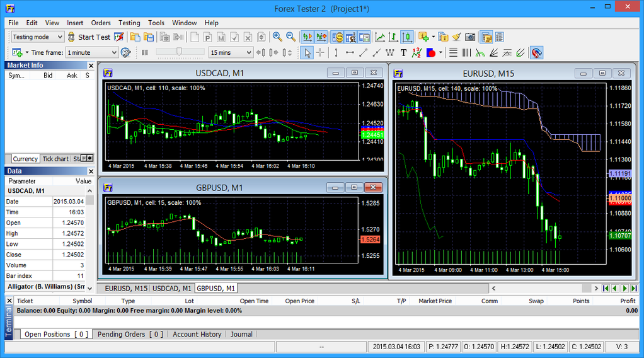
Task: Toggle the magnet snap mode
Action: [536, 52]
